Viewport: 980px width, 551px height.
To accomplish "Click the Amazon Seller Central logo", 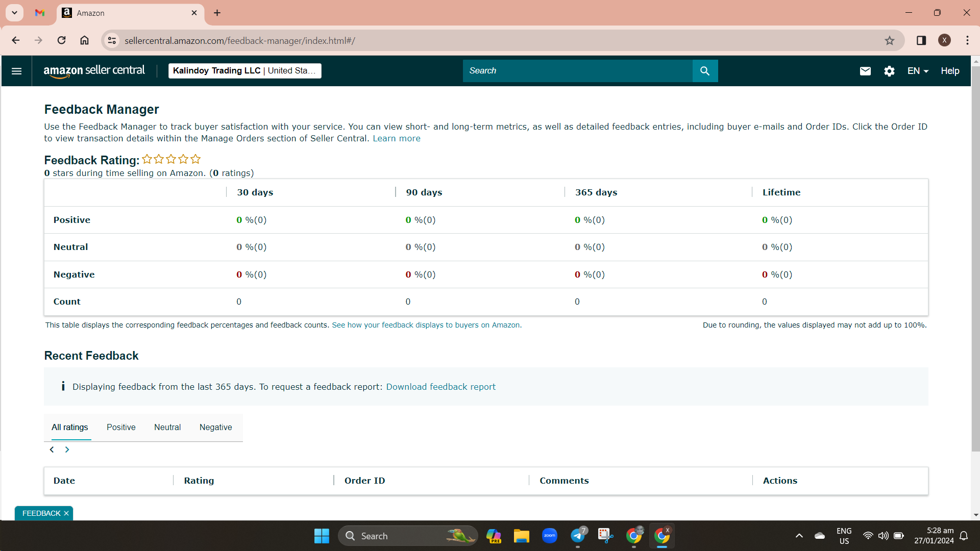I will pos(94,71).
